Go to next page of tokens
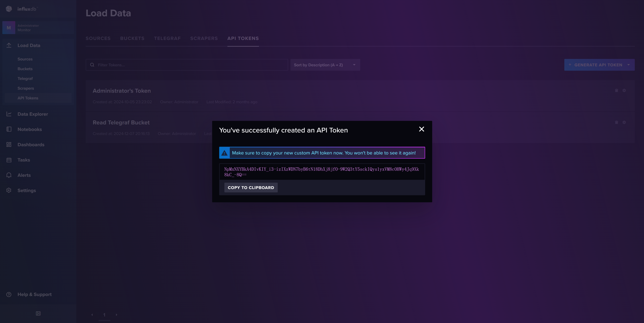Viewport: 644px width, 323px height. click(x=116, y=315)
